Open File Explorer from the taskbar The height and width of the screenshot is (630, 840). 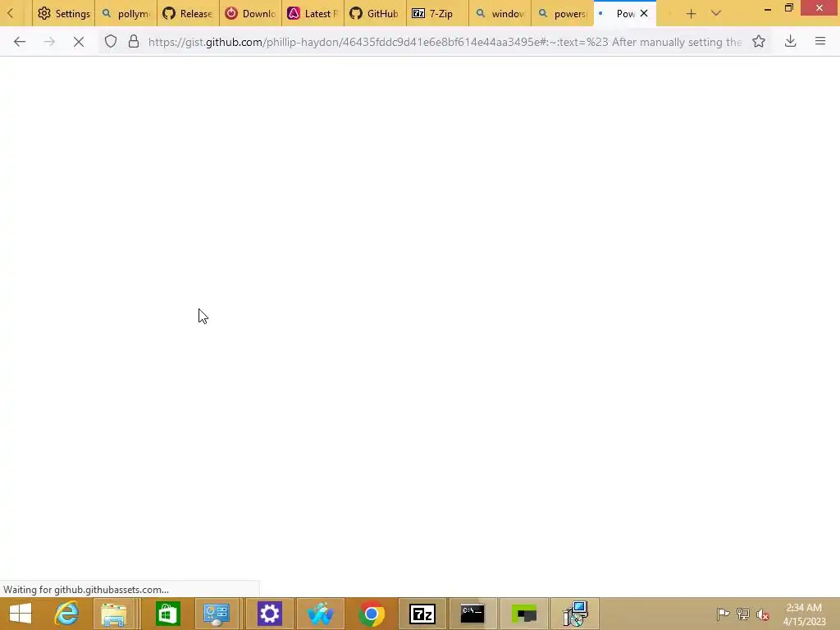click(x=113, y=614)
